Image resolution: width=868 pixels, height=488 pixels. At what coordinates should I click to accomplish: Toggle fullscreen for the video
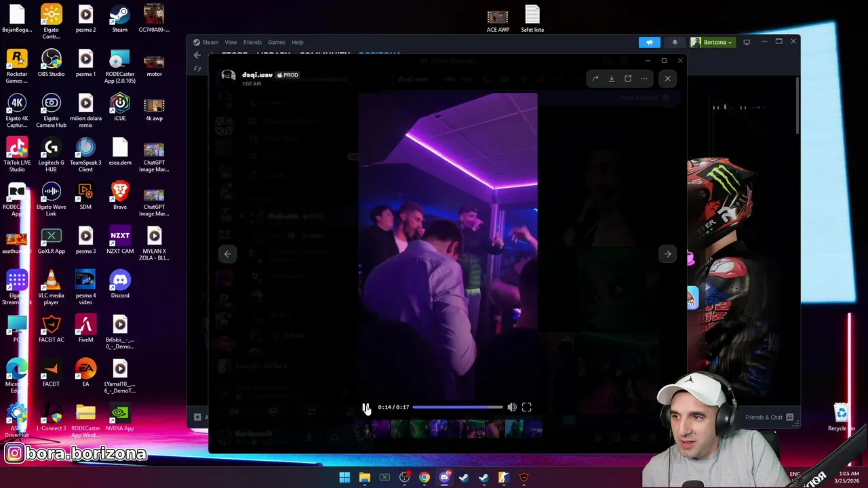click(x=527, y=407)
